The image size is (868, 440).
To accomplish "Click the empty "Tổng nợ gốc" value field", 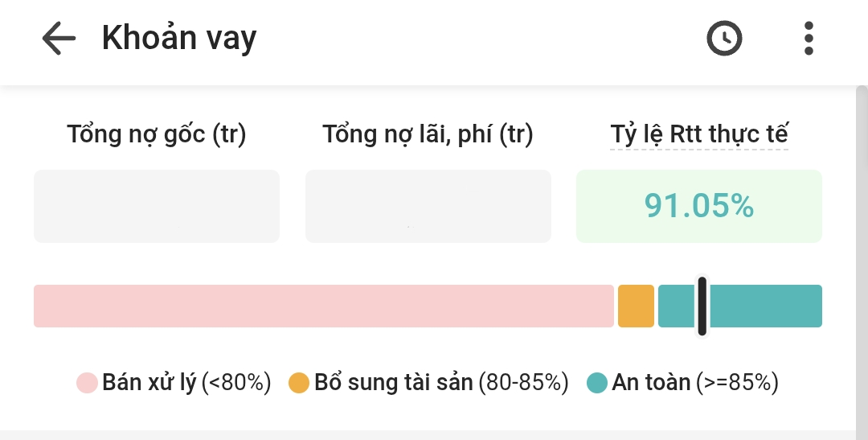I will point(157,206).
